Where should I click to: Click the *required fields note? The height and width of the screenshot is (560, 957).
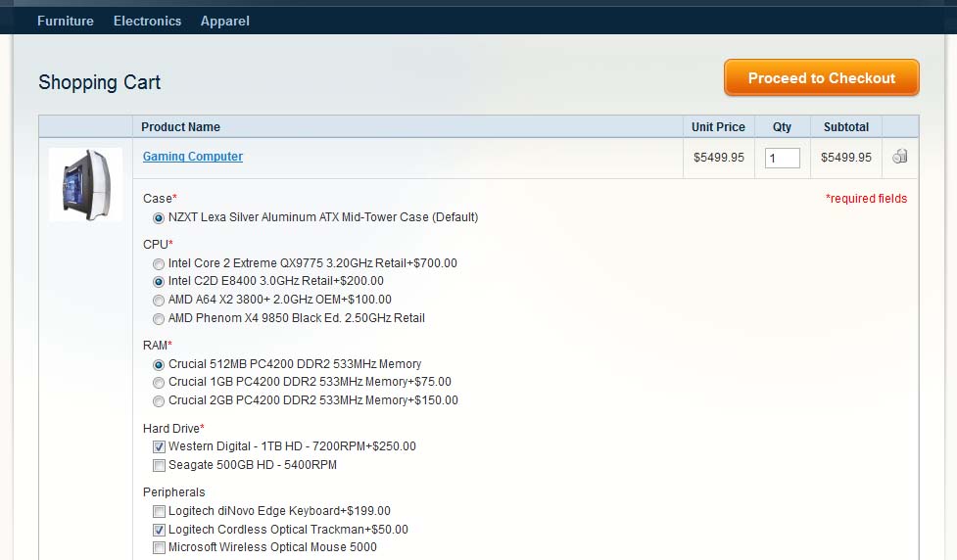coord(867,199)
